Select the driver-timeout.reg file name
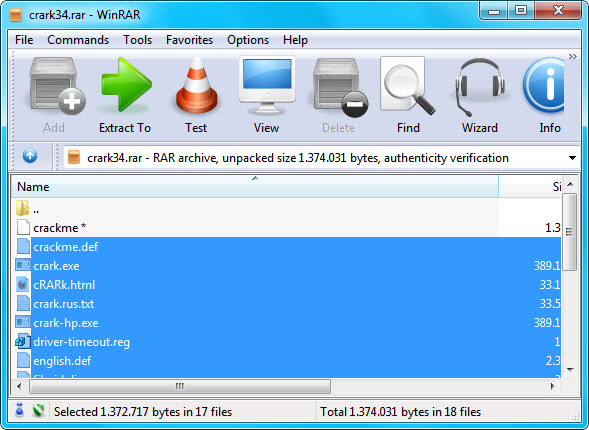 point(82,342)
